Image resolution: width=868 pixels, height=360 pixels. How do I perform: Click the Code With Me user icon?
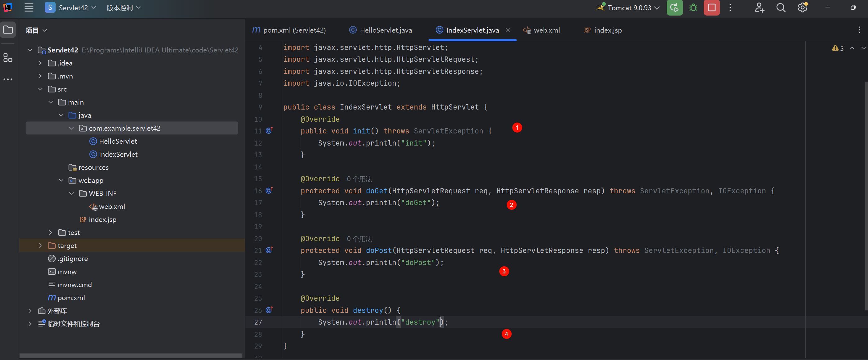[759, 8]
